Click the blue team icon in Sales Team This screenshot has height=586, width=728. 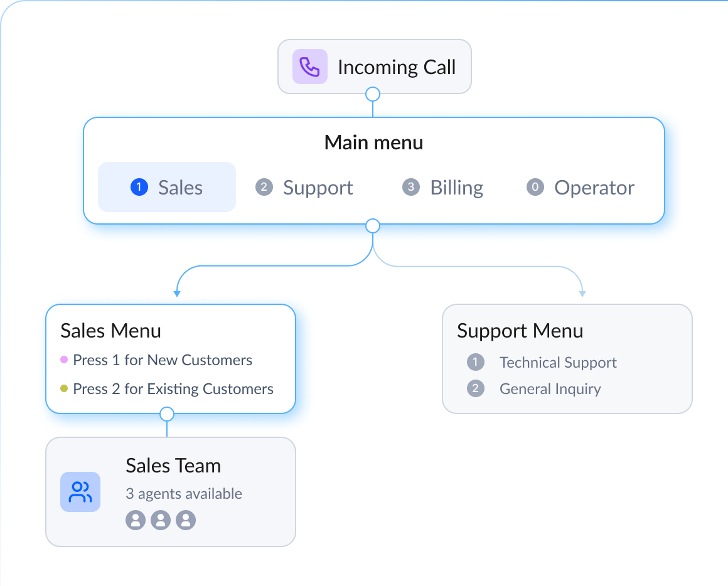click(80, 492)
